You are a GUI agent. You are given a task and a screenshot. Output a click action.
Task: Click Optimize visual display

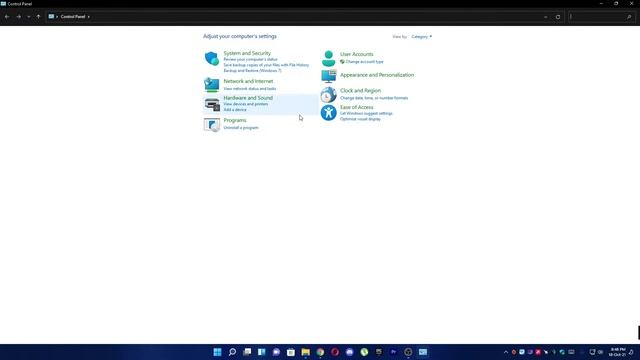[x=360, y=119]
